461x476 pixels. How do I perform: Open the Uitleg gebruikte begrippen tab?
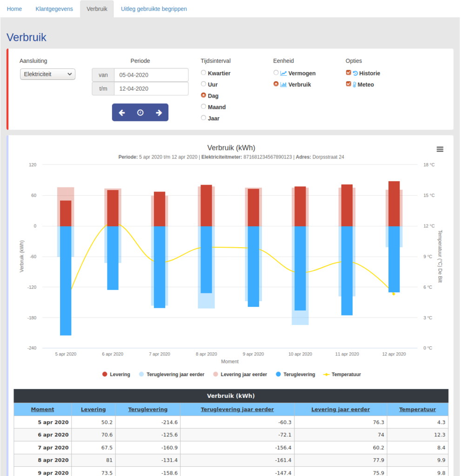(x=154, y=9)
